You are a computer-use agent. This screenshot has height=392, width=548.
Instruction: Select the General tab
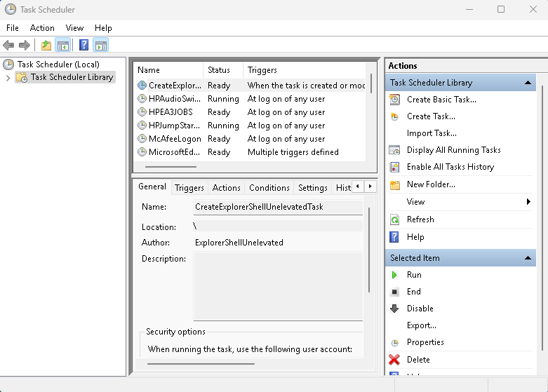click(x=152, y=187)
